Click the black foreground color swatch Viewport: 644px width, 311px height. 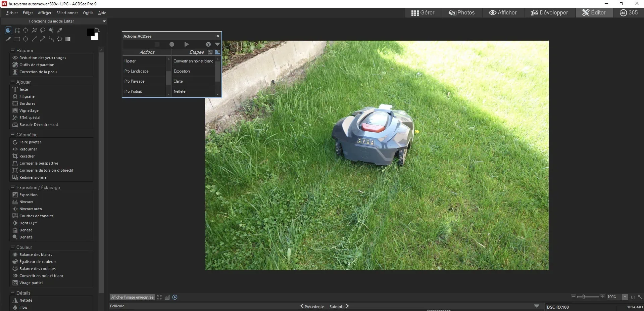click(90, 32)
